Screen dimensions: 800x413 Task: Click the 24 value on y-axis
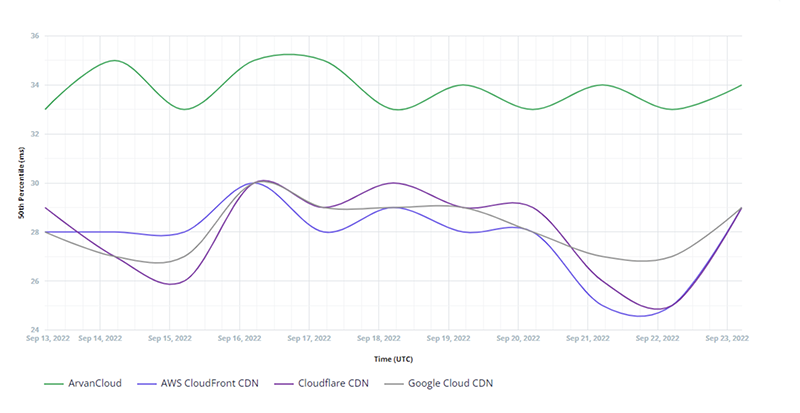(34, 330)
